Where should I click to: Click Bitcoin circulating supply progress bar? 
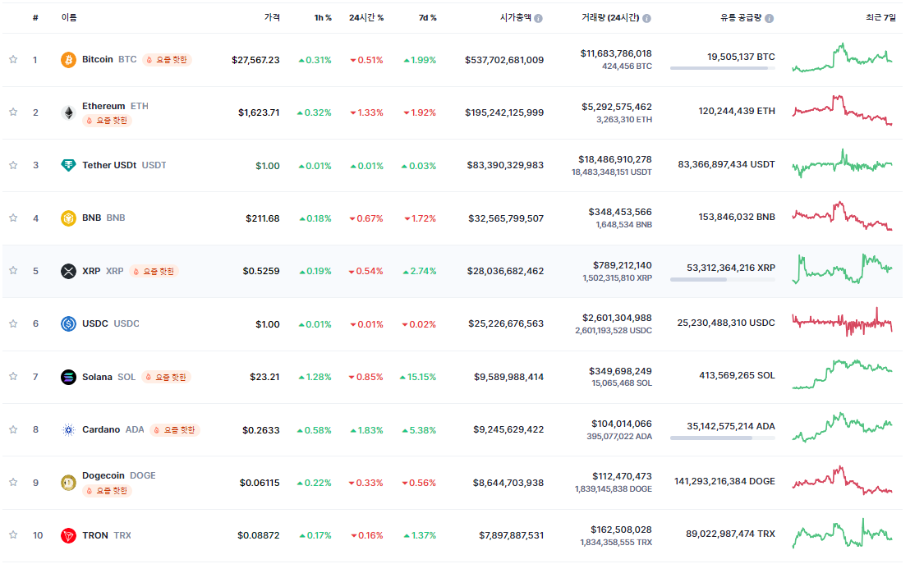pyautogui.click(x=723, y=68)
